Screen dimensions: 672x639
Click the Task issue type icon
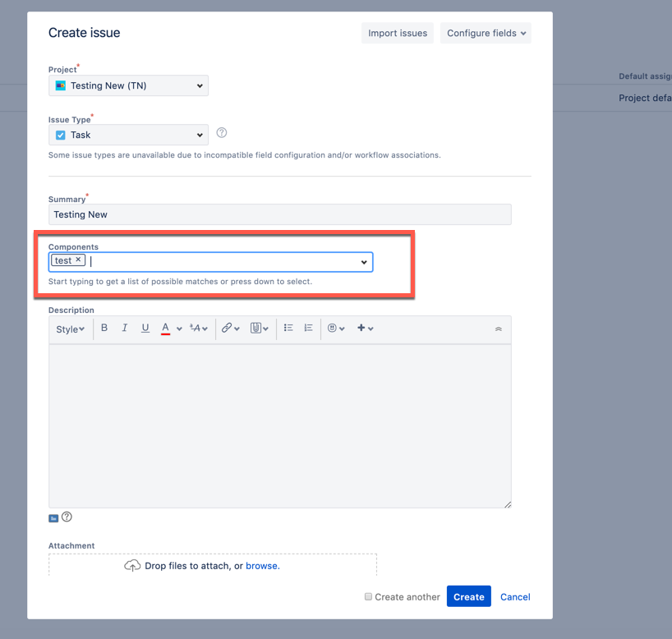point(61,135)
